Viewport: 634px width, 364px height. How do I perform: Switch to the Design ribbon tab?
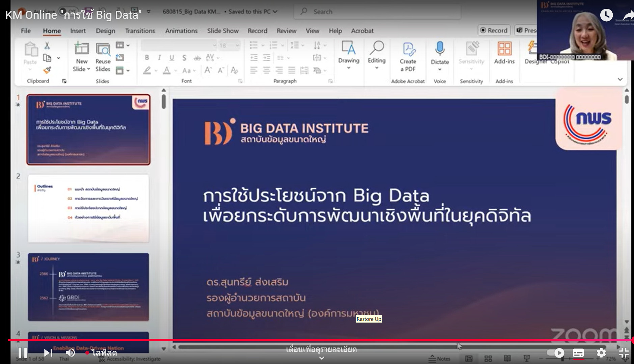point(106,31)
